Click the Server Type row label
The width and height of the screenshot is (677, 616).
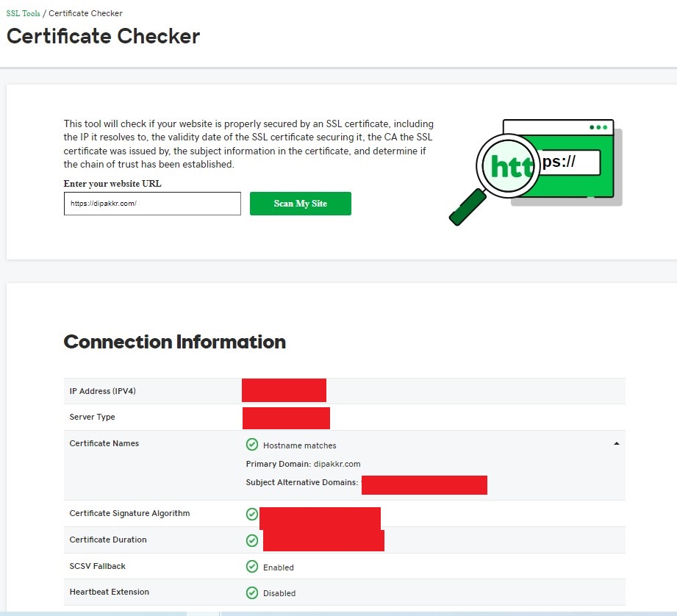93,417
